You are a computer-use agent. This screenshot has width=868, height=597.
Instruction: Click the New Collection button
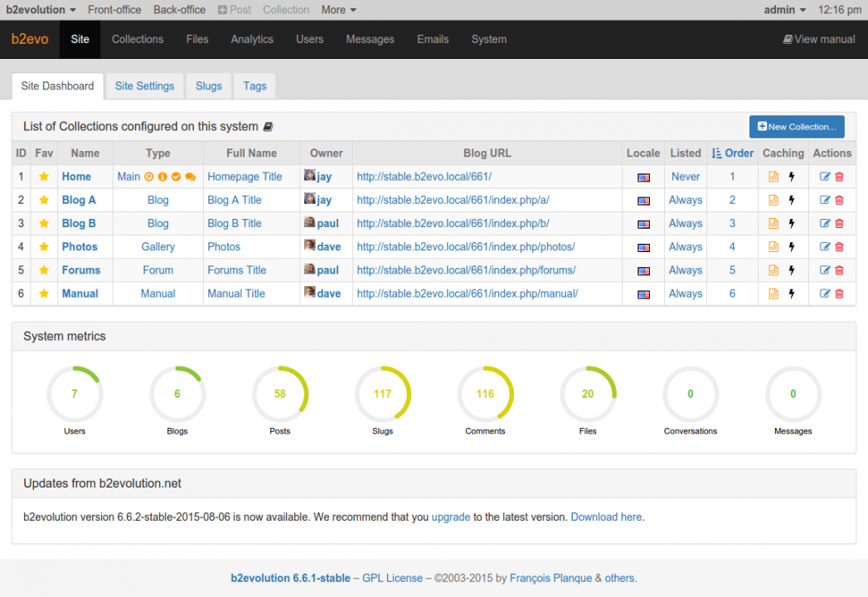(797, 127)
